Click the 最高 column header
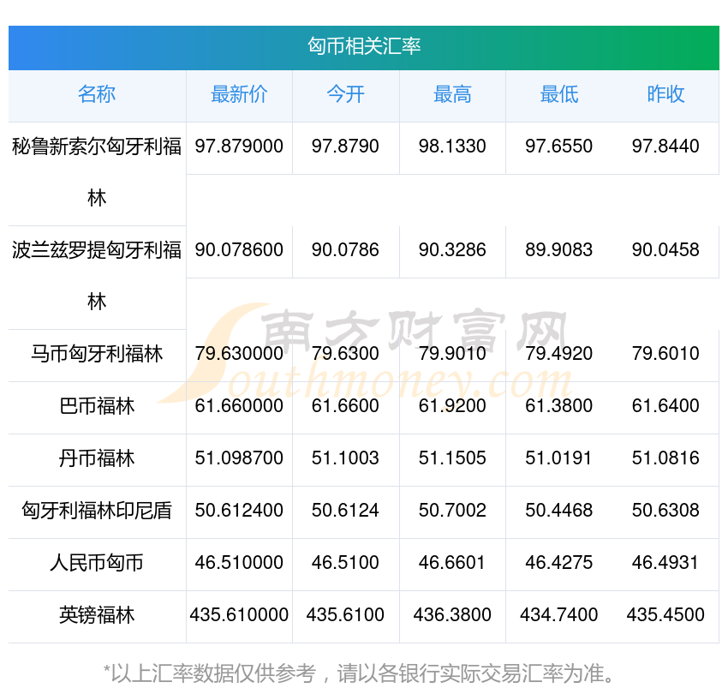728x700 pixels. tap(452, 94)
